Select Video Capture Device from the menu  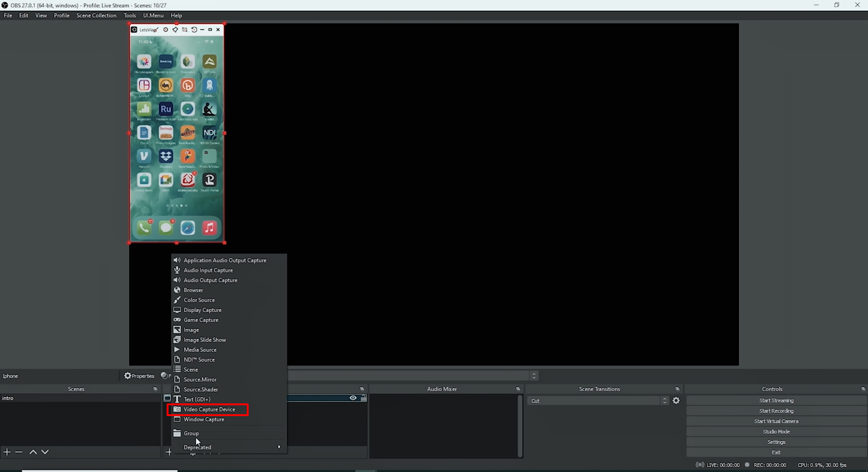click(208, 409)
